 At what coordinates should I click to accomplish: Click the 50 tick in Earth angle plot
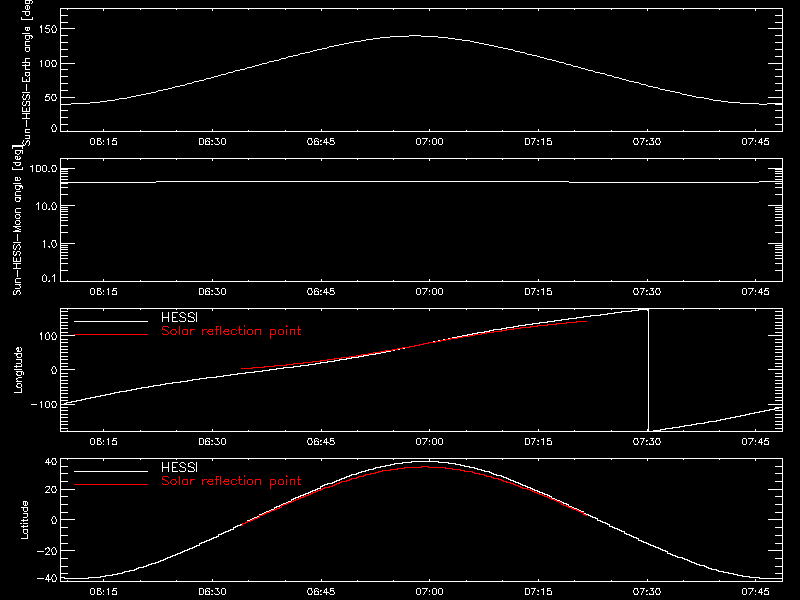pyautogui.click(x=51, y=98)
